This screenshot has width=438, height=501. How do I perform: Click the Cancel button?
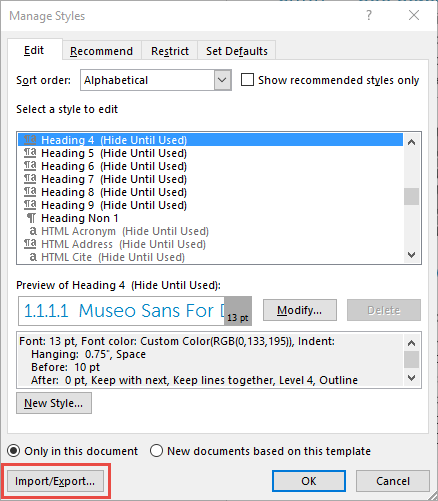tap(393, 481)
